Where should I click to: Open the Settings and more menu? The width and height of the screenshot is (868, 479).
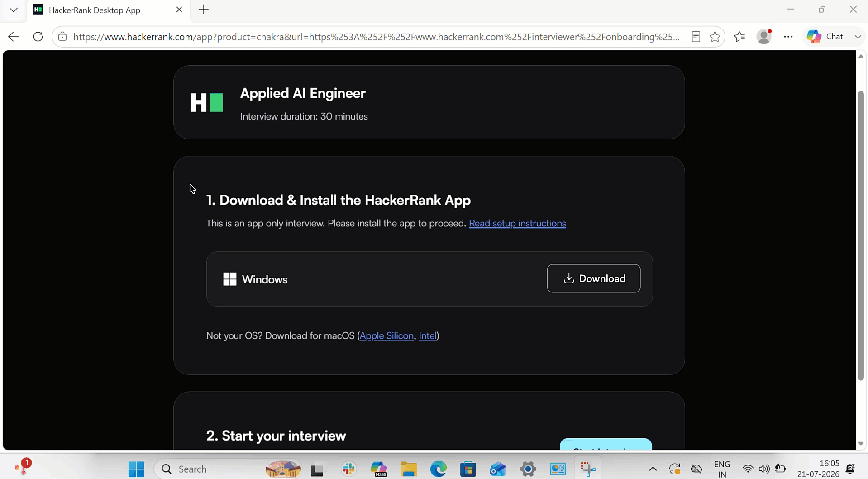tap(788, 37)
